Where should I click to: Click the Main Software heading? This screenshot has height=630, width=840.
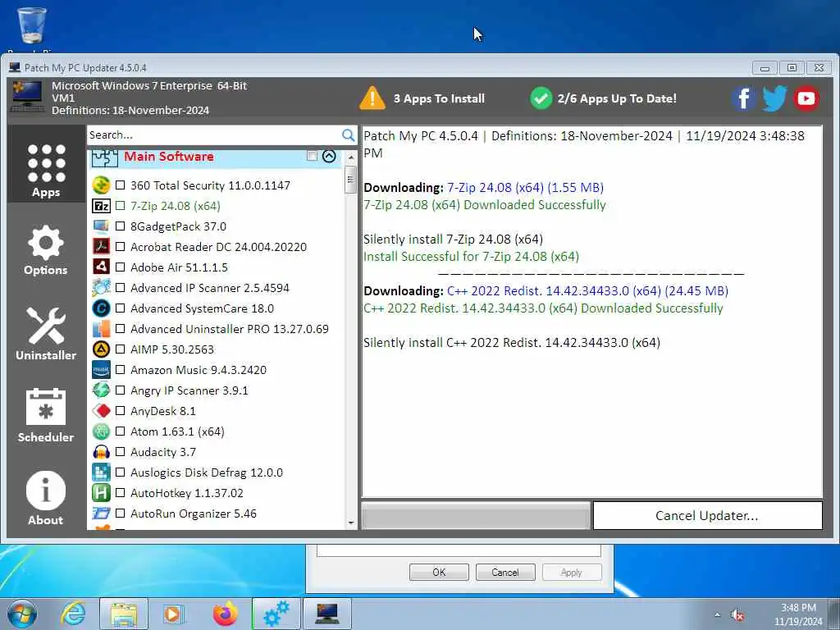click(x=169, y=157)
